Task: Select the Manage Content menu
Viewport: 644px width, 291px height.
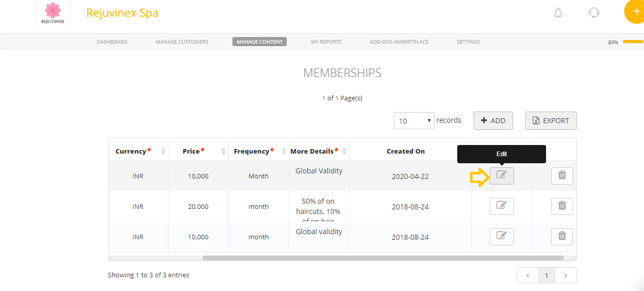Action: coord(260,42)
